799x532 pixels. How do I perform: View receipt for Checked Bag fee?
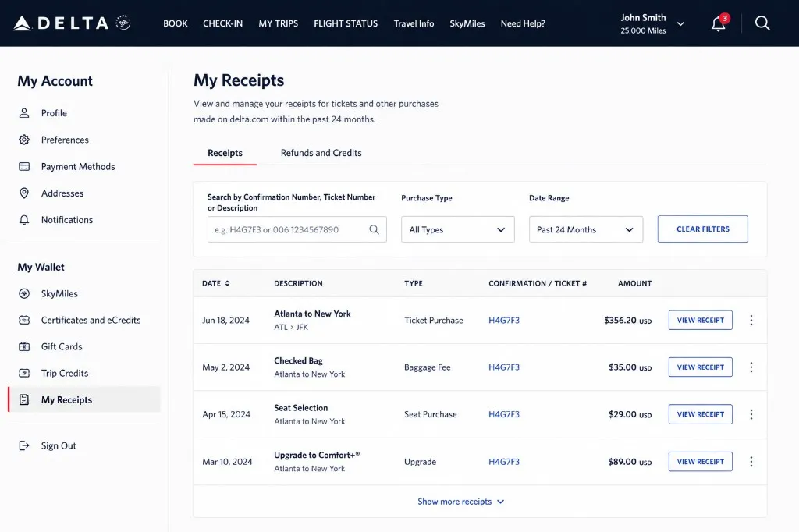pyautogui.click(x=700, y=367)
